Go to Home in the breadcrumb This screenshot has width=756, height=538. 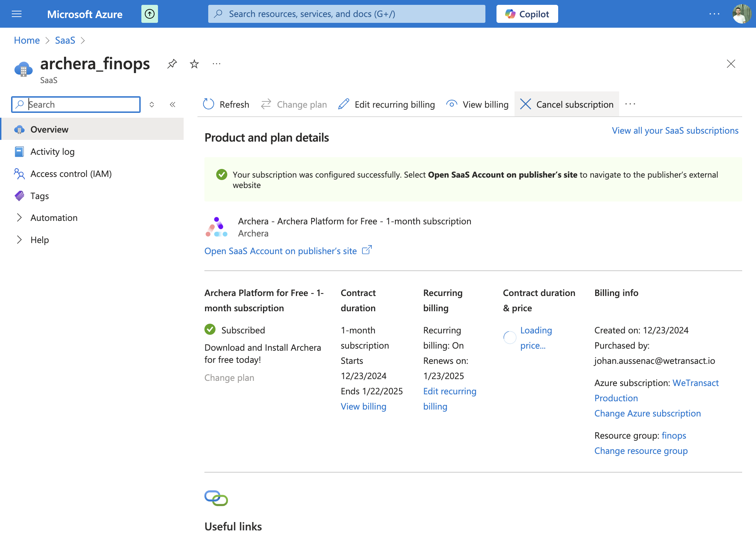[x=27, y=40]
